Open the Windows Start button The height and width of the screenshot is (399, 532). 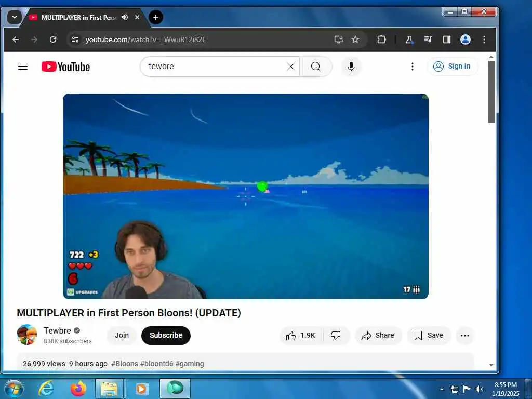point(14,389)
